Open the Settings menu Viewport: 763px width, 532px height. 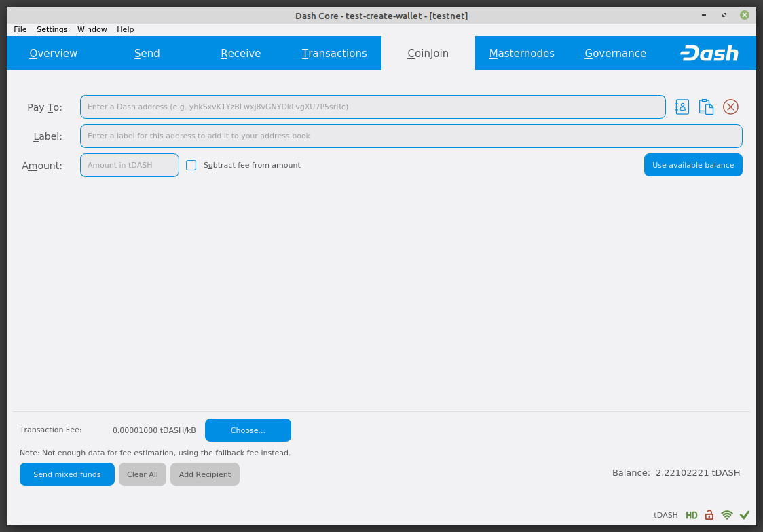(x=52, y=29)
